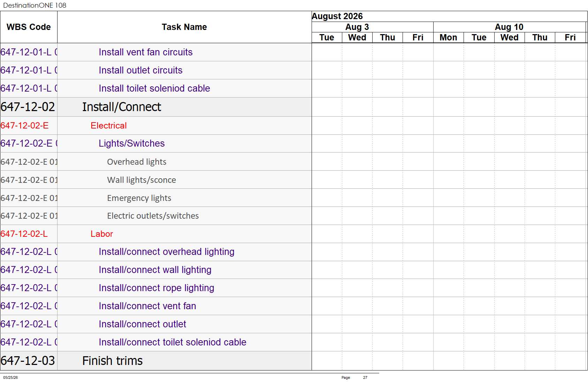Select the Emergency lights task
588x382 pixels.
coord(139,198)
